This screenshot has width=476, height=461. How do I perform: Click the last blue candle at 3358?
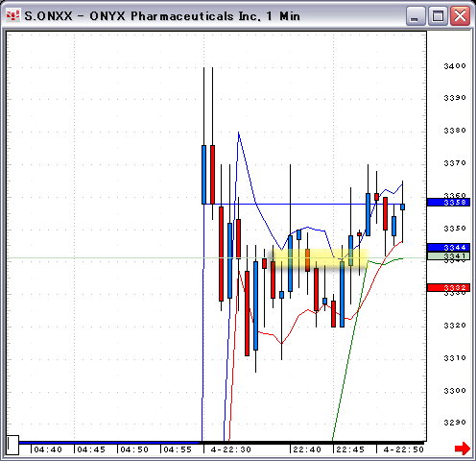[402, 206]
